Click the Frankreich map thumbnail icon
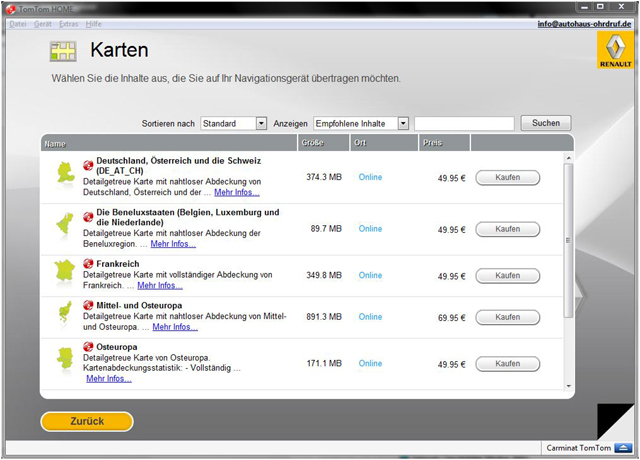 click(x=65, y=271)
